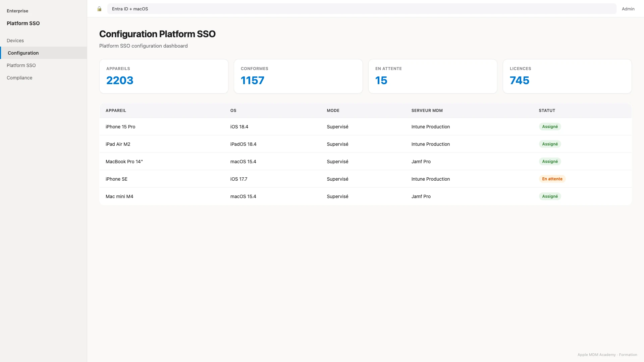Select the iPhone SE device name
644x362 pixels.
click(x=116, y=179)
